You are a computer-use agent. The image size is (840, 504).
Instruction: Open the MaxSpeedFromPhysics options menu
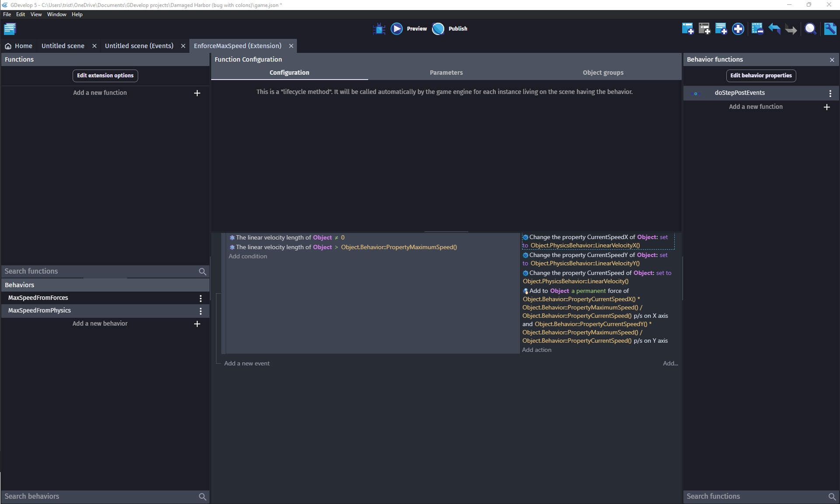pos(201,311)
